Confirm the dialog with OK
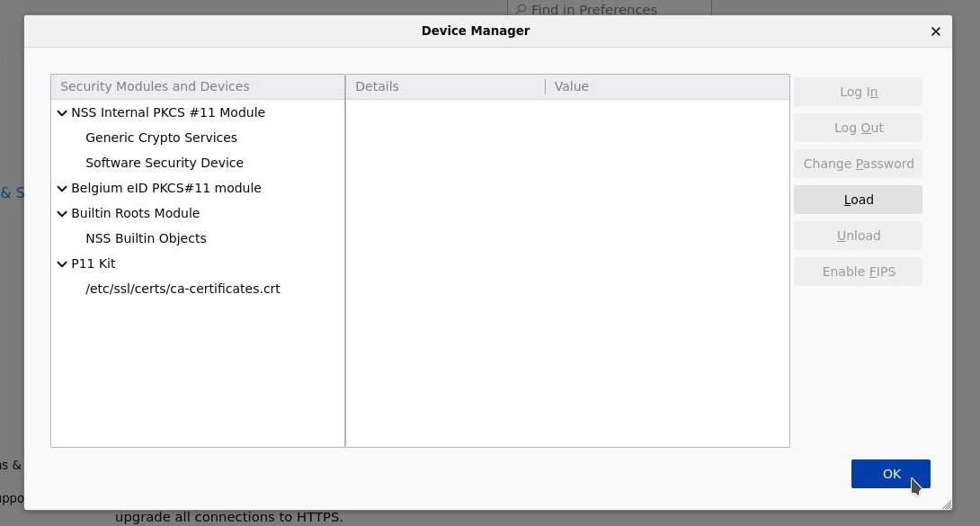 891,474
